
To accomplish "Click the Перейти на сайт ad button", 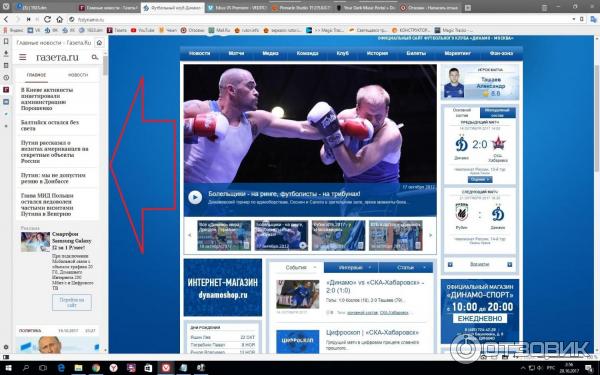I will click(x=72, y=302).
